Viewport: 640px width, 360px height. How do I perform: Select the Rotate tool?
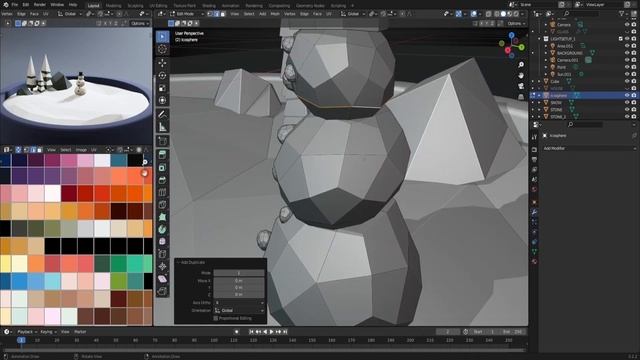point(162,76)
